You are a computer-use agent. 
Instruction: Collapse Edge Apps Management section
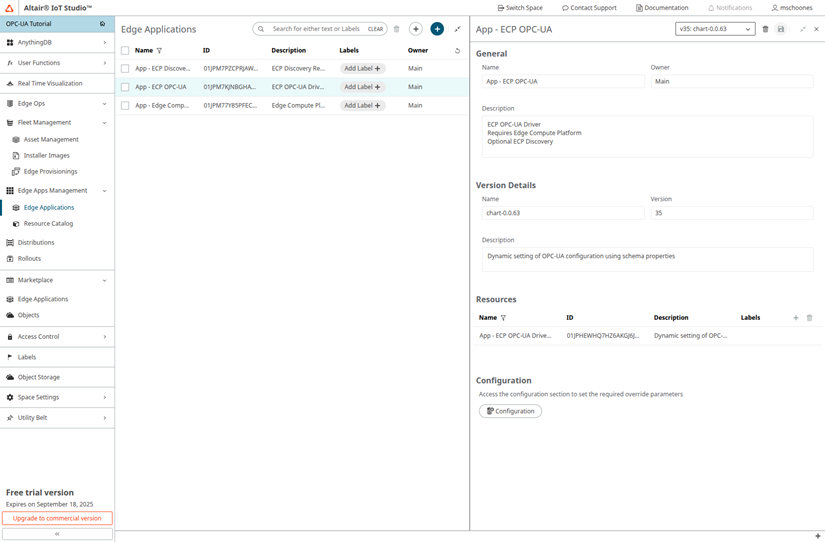57,190
